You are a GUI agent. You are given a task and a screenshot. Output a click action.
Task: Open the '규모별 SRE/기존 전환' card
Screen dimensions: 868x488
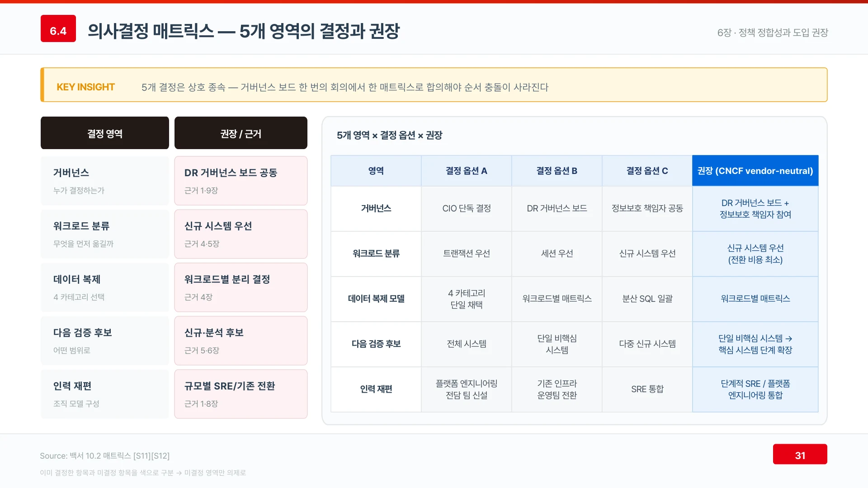pos(241,394)
